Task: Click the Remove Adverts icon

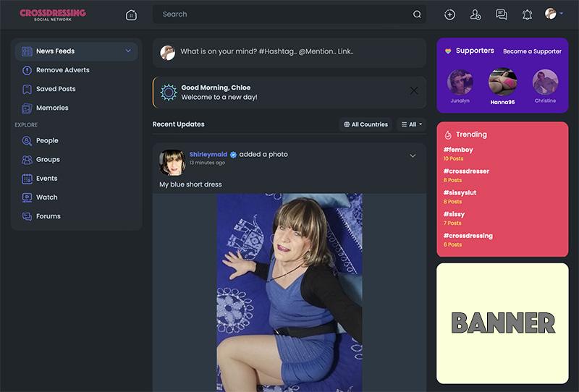Action: pos(27,70)
